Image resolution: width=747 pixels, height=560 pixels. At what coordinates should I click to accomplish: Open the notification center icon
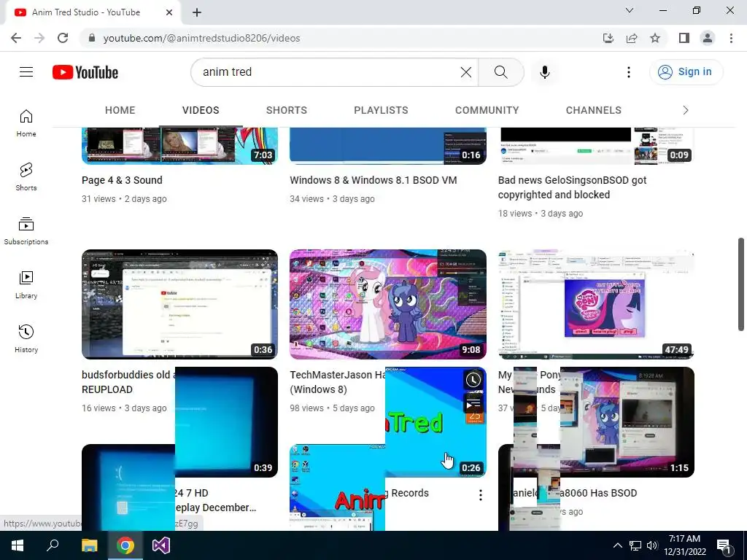(723, 545)
